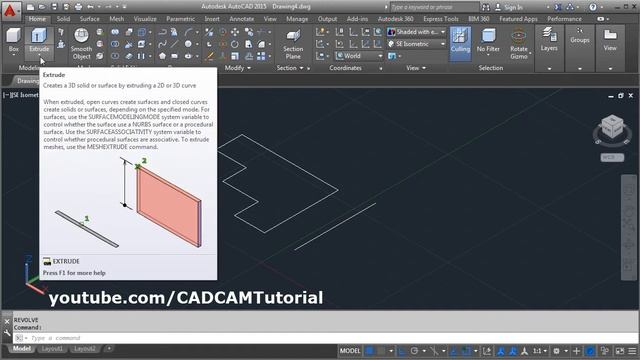This screenshot has width=640, height=360.
Task: Click the New drawing icon in quick access toolbar
Action: coord(30,7)
